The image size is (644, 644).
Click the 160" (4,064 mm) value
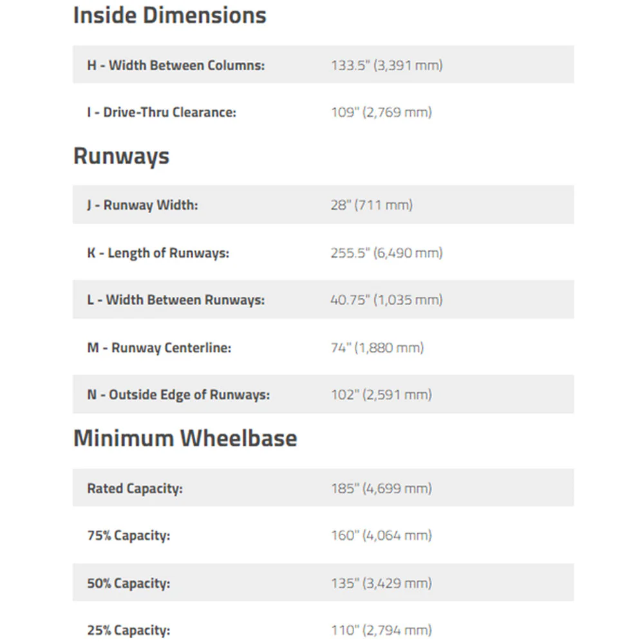[381, 536]
